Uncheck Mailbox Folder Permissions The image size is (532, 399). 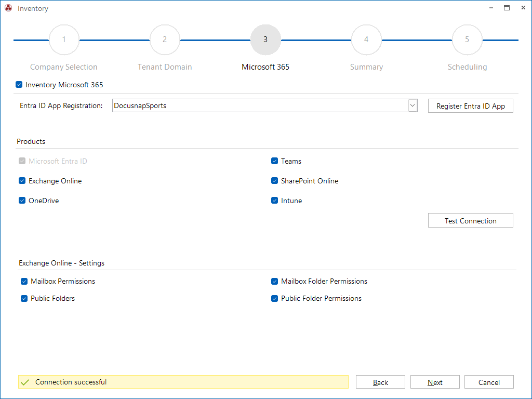(x=274, y=281)
